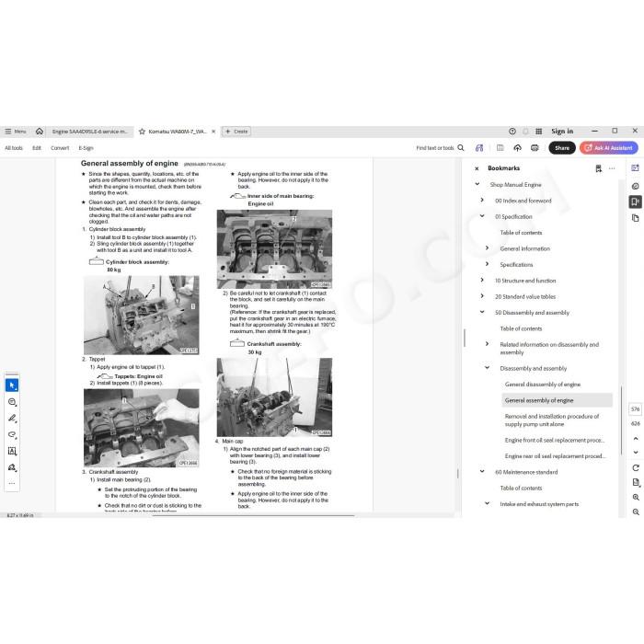644x644 pixels.
Task: Close the Komatsu document tab
Action: tap(213, 132)
